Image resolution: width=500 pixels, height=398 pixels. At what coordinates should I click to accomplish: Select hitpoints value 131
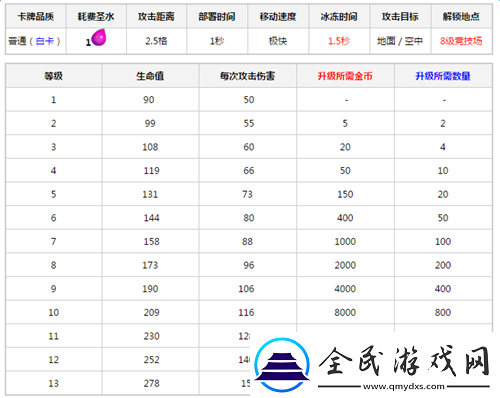coord(150,194)
